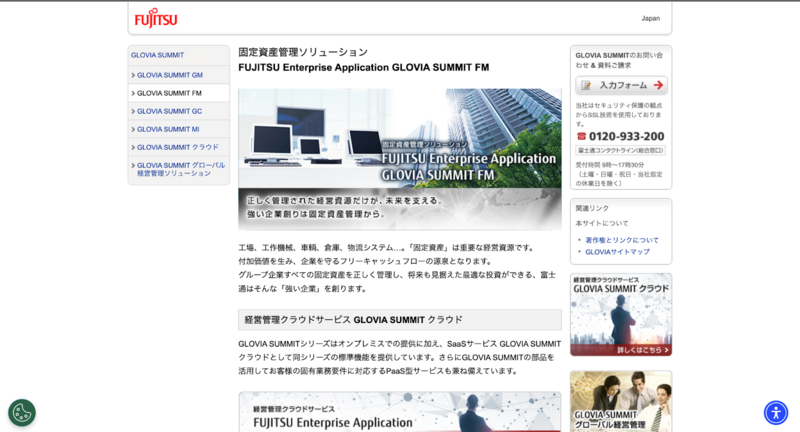The height and width of the screenshot is (432, 800).
Task: Open GLOVIA SUMMIT sidebar heading
Action: (x=158, y=55)
